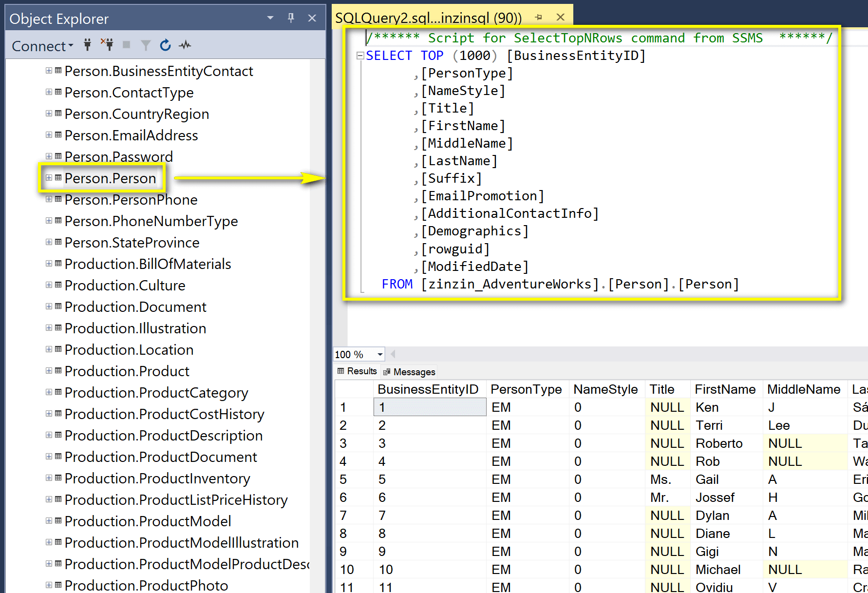The image size is (868, 593).
Task: Select Production.Location table
Action: [x=129, y=350]
